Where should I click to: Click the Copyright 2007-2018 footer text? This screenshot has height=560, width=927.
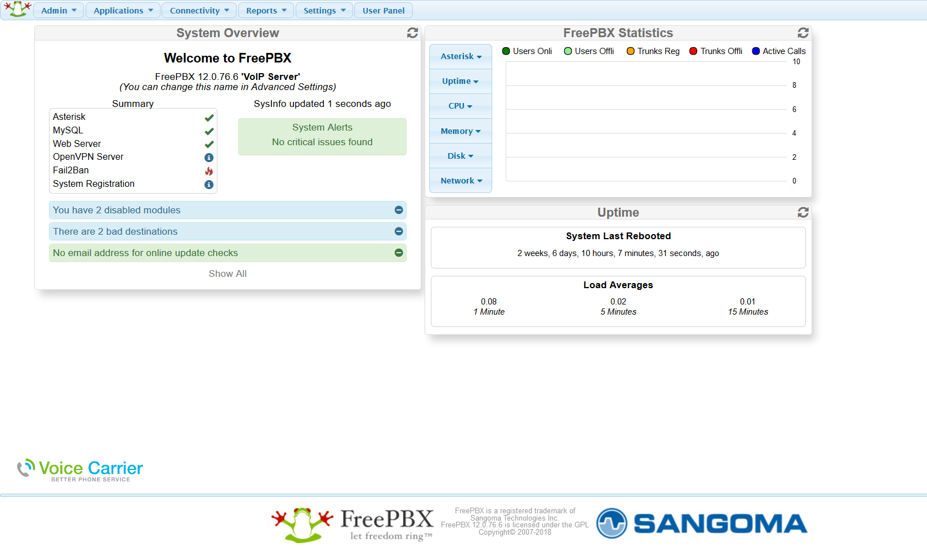coord(515,532)
